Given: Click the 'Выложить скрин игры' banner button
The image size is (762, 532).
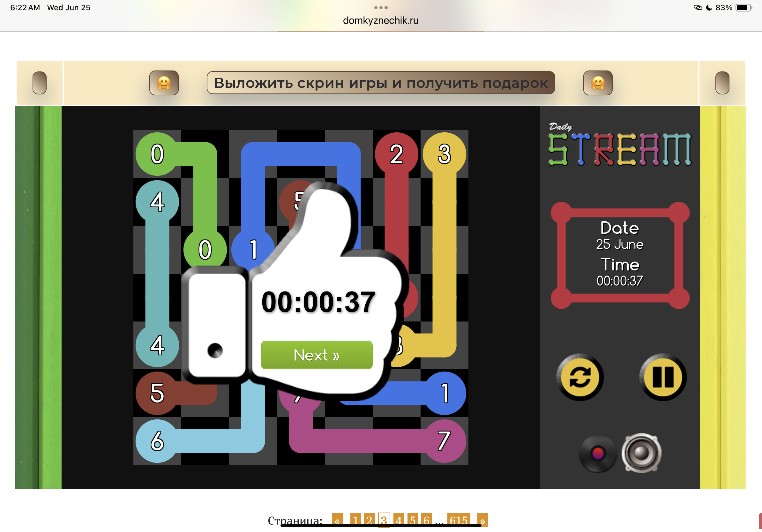Looking at the screenshot, I should [x=381, y=83].
